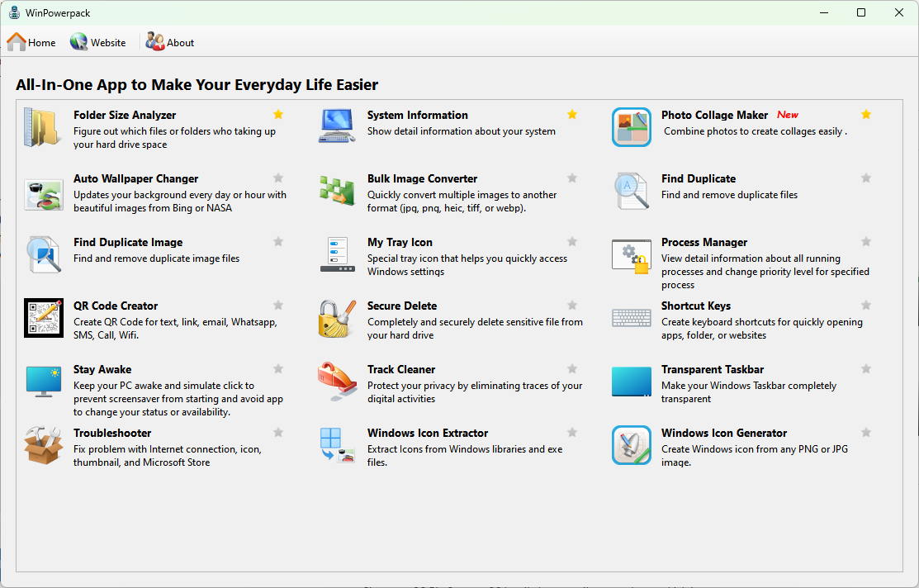The width and height of the screenshot is (919, 588).
Task: Open the Stay Awake title
Action: (102, 369)
